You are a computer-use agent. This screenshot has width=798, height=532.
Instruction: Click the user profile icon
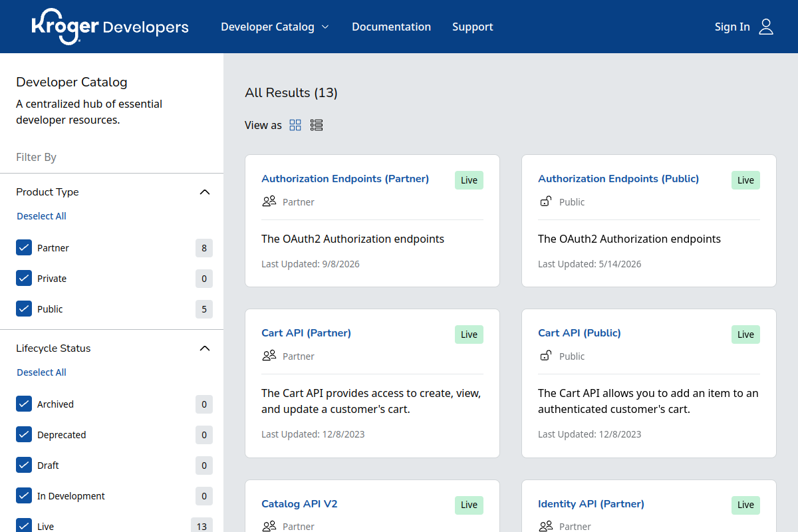(x=766, y=27)
